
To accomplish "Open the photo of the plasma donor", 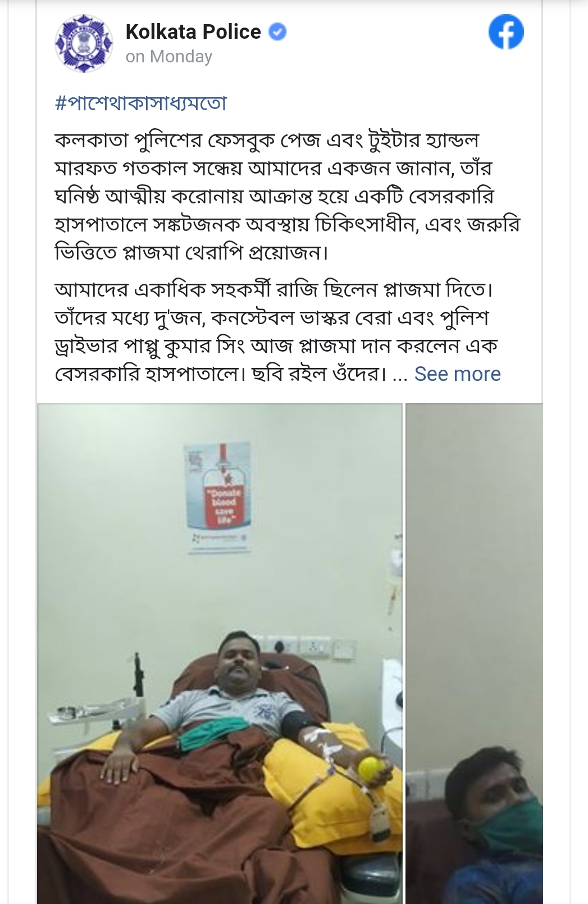I will point(220,653).
